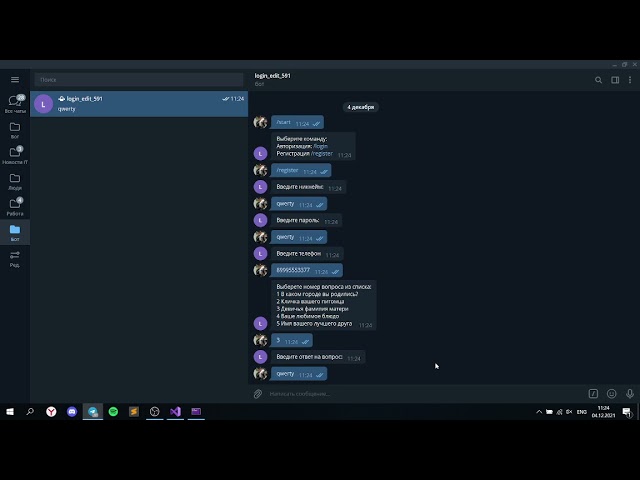Select the first bot folder tab
Image resolution: width=640 pixels, height=480 pixels.
click(15, 130)
